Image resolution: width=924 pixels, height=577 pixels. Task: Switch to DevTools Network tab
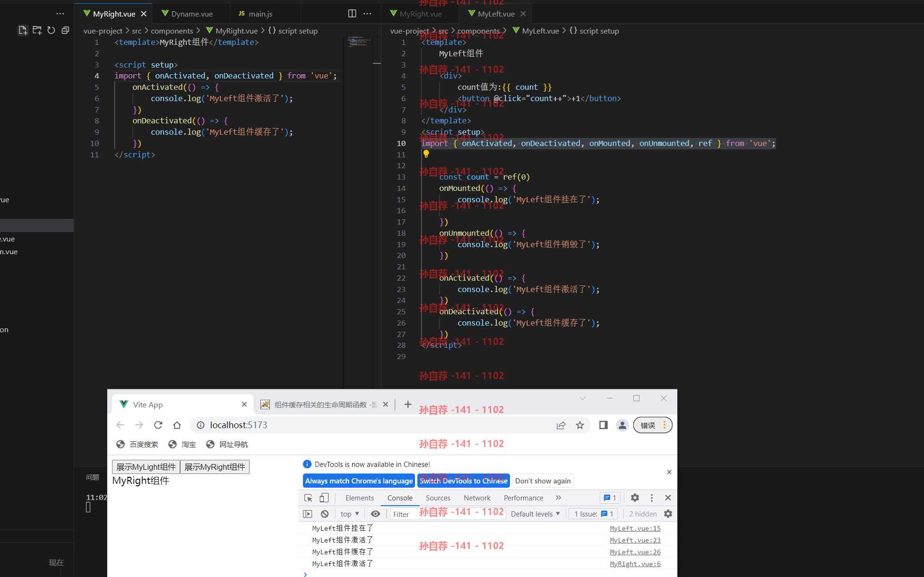pos(477,498)
